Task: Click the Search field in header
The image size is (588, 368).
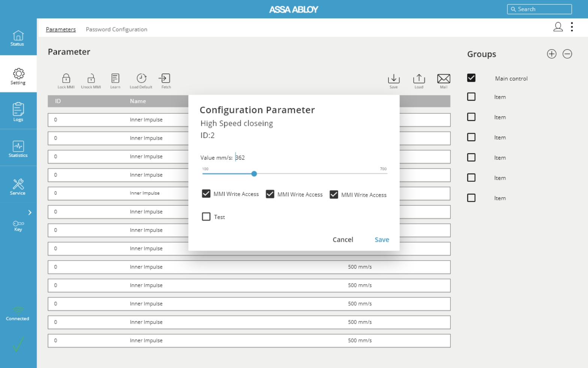Action: [x=539, y=9]
